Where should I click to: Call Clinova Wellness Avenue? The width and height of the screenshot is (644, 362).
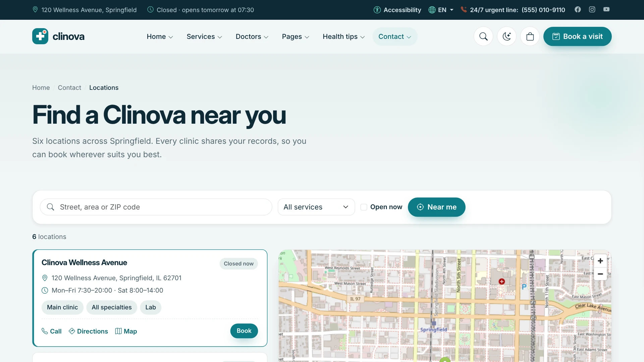[x=51, y=331]
